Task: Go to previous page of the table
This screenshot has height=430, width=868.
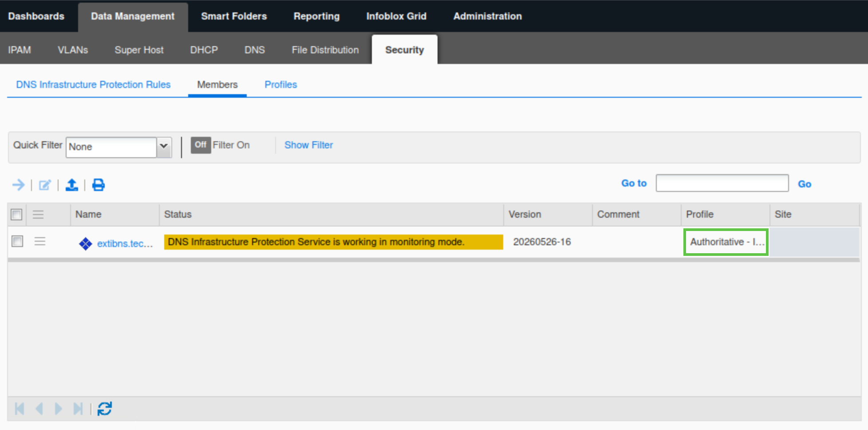Action: (x=39, y=408)
